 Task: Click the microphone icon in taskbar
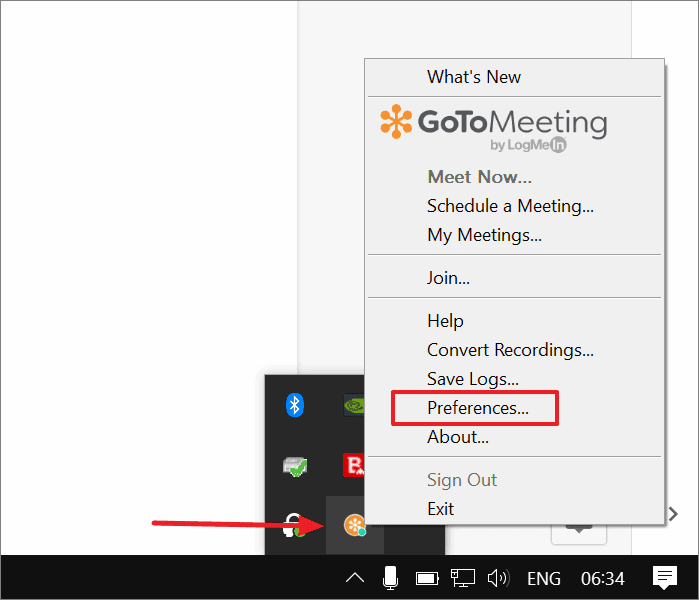[x=390, y=578]
